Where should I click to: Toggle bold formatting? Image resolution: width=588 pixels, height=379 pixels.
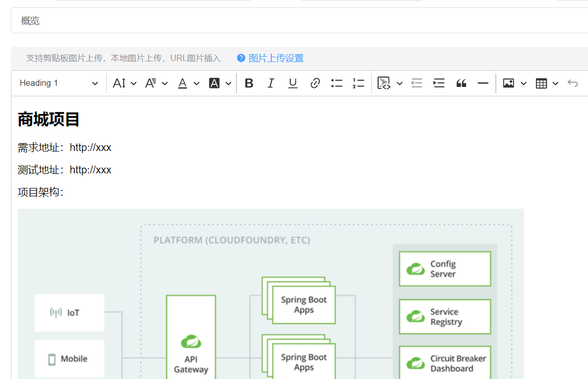[x=249, y=83]
